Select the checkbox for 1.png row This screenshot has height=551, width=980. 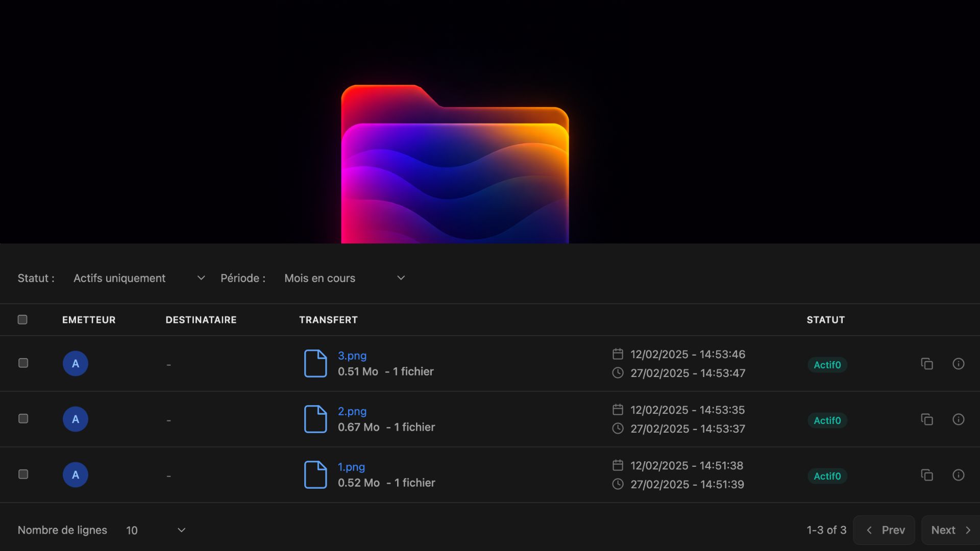click(23, 474)
